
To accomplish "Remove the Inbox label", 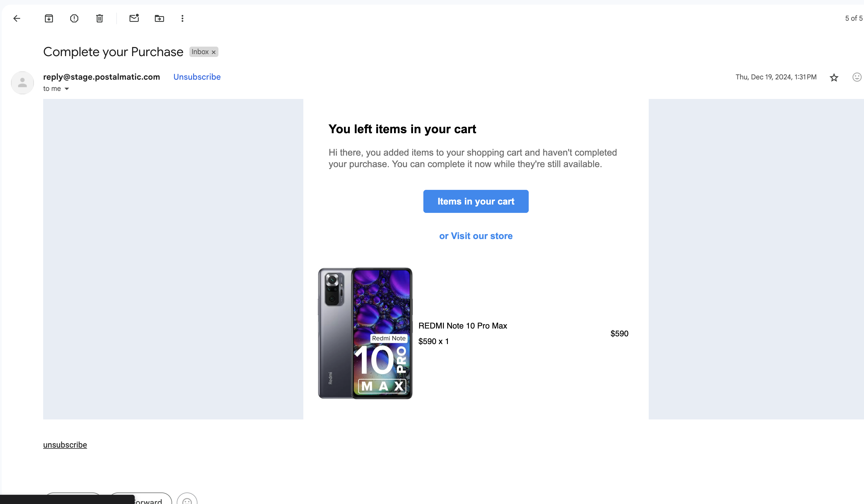I will 214,52.
